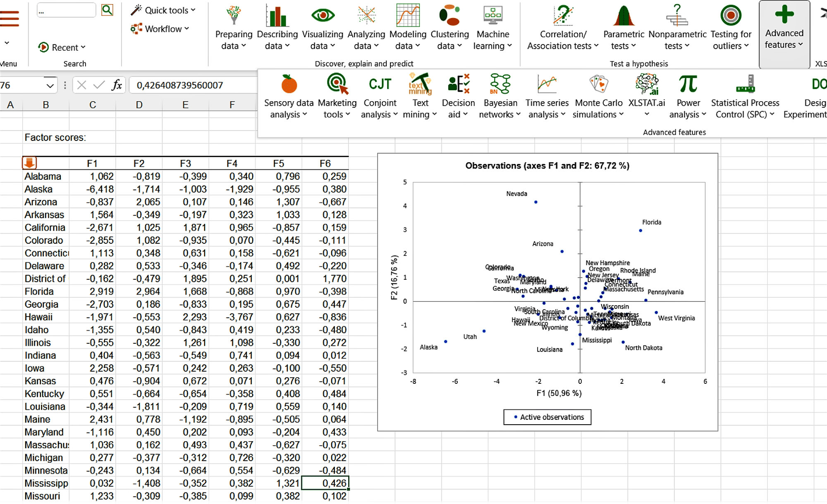The height and width of the screenshot is (504, 827).
Task: Select the Machine learning menu item
Action: [496, 33]
